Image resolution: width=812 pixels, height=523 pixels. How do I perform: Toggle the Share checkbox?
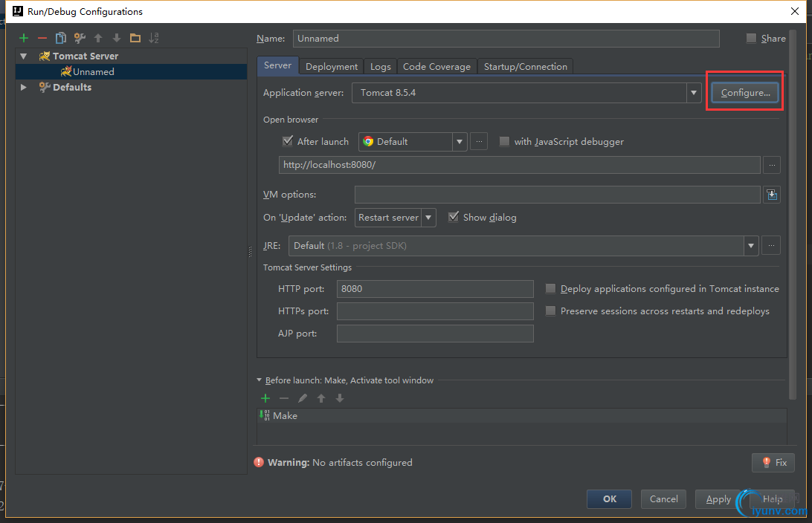click(751, 39)
